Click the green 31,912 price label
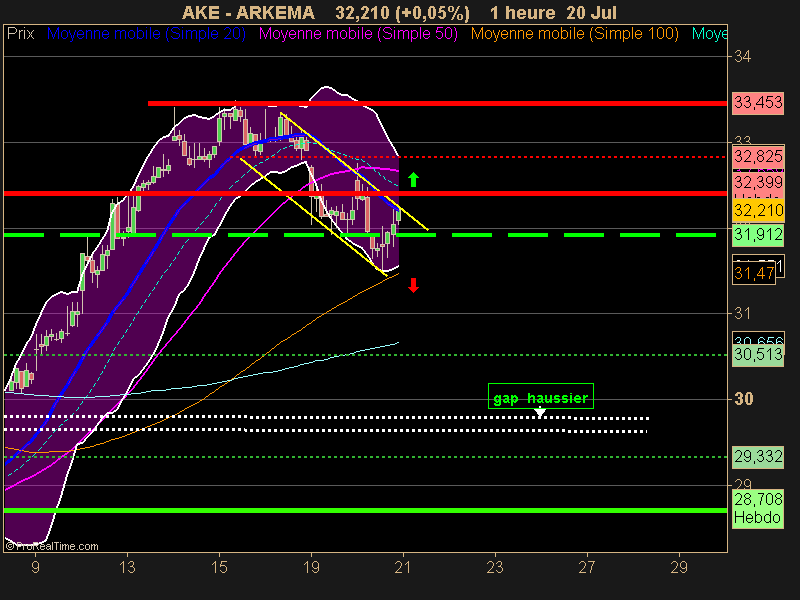The image size is (800, 600). coord(758,235)
